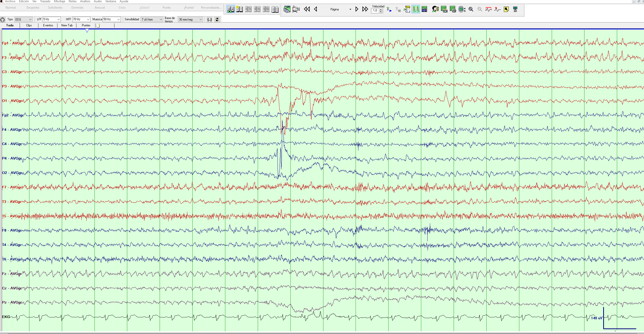This screenshot has width=644, height=334.
Task: Select the EKG channel label
Action: (x=6, y=317)
